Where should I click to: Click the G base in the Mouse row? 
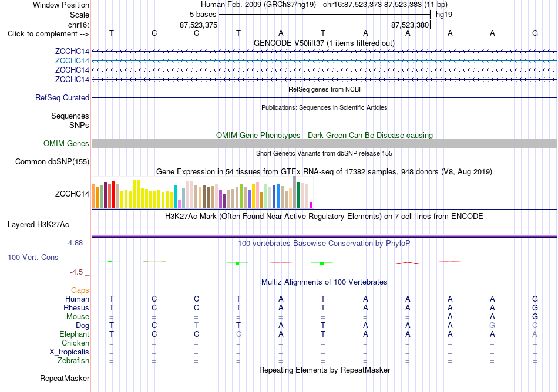tap(535, 317)
